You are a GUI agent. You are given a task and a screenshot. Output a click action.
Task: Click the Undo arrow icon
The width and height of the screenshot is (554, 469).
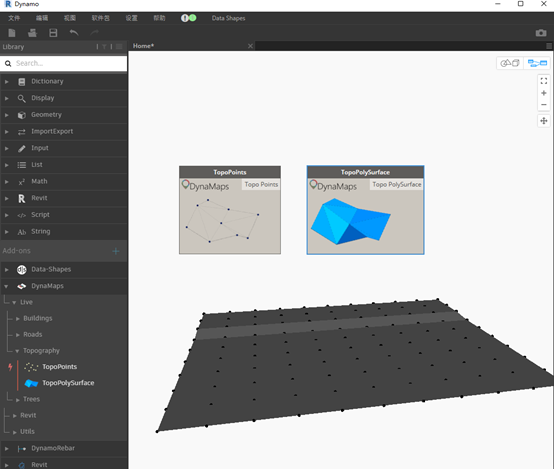pyautogui.click(x=74, y=33)
